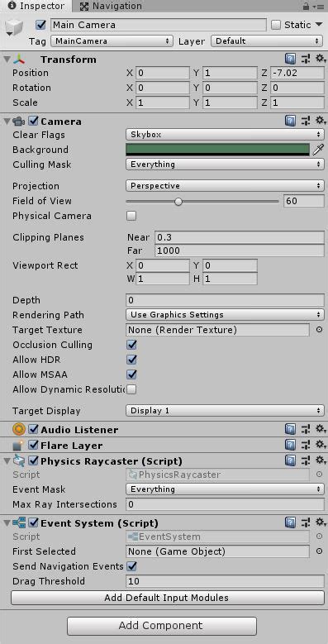The image size is (328, 644).
Task: Open First Selected object picker circle
Action: pos(319,551)
